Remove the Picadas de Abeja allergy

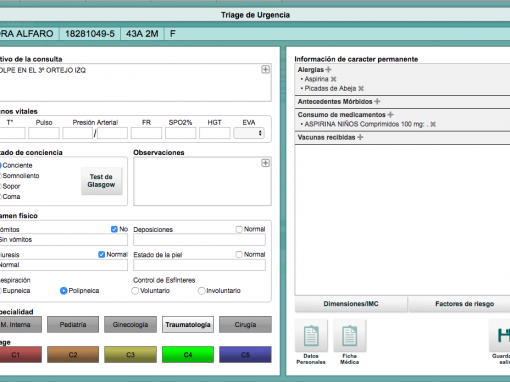pos(361,88)
